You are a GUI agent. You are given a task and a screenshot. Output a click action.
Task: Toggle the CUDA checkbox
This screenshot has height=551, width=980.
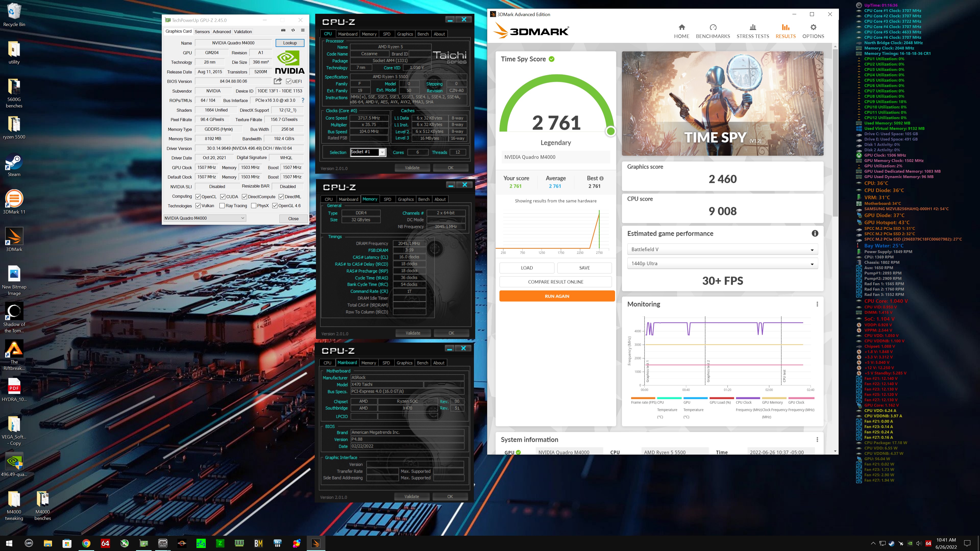tap(223, 197)
